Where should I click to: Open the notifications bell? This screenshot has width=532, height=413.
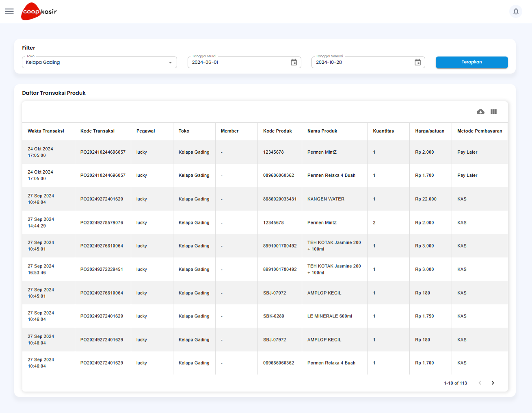(x=516, y=11)
